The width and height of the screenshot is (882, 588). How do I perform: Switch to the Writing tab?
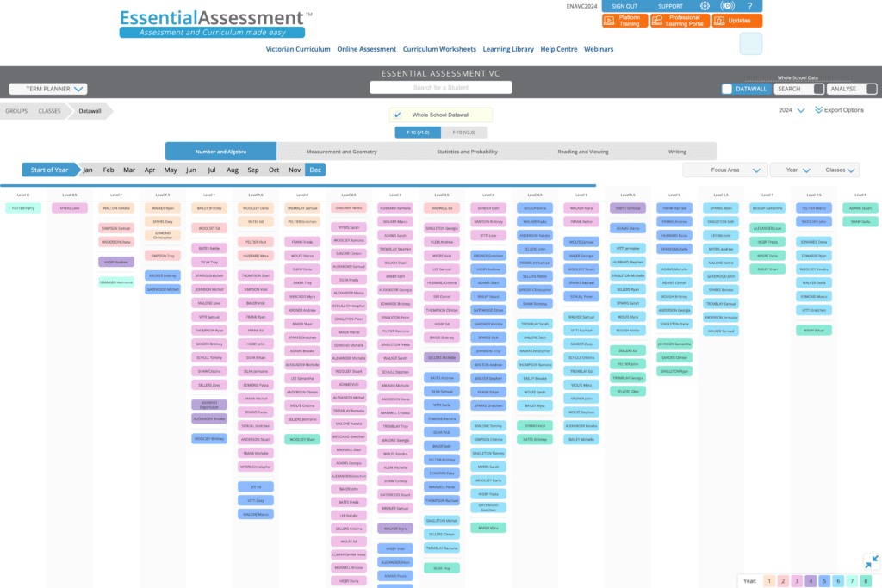click(677, 152)
